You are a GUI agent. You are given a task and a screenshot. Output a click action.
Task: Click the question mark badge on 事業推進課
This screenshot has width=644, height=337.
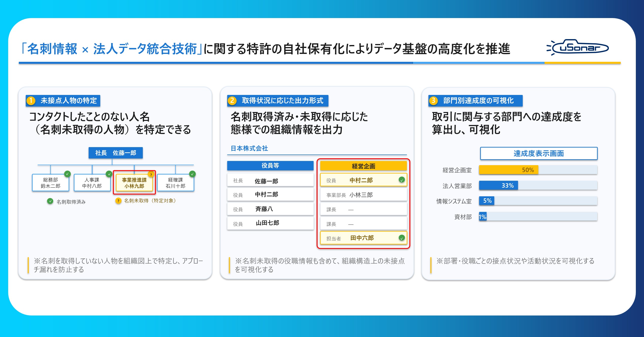click(x=151, y=174)
